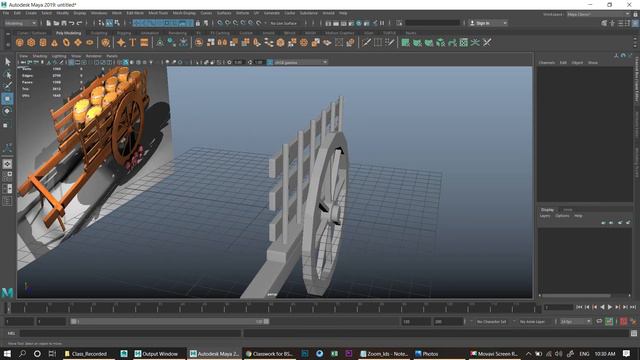Toggle select by component type mode

point(118,23)
